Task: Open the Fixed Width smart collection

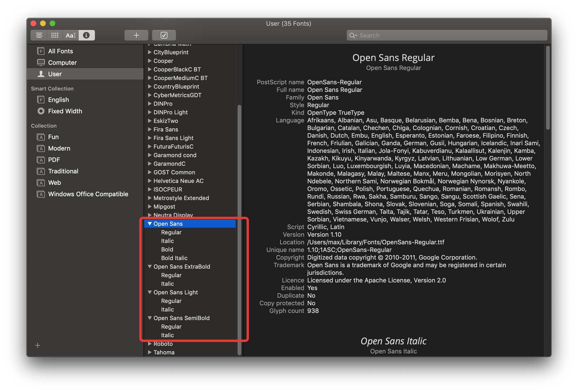Action: (65, 111)
